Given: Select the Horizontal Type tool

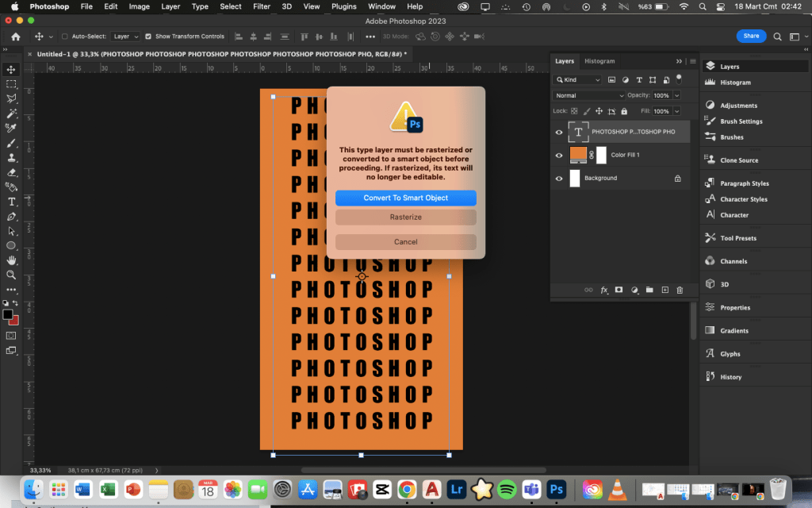Looking at the screenshot, I should click(11, 202).
